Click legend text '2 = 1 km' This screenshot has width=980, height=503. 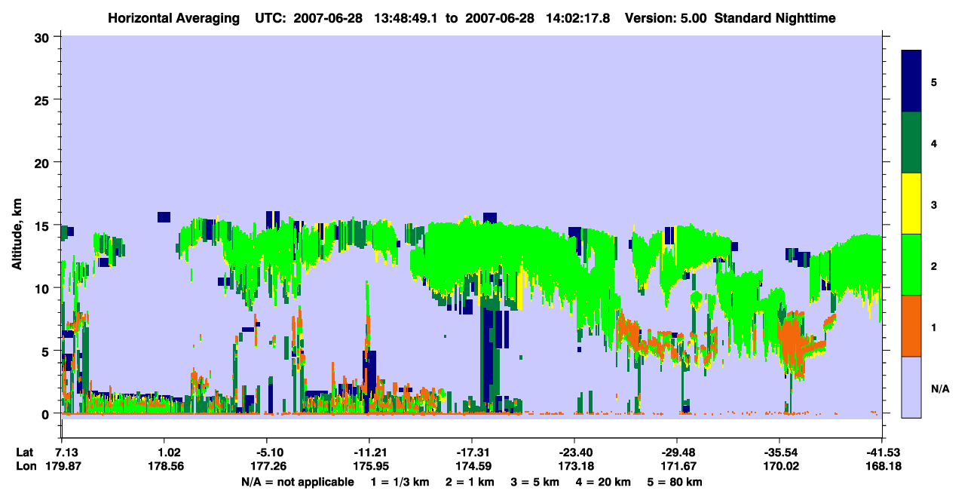click(x=471, y=482)
